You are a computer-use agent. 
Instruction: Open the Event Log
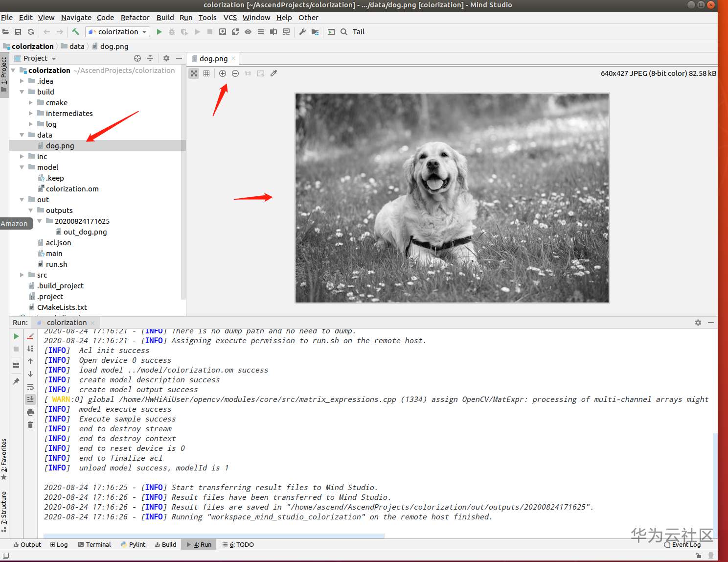pyautogui.click(x=682, y=544)
